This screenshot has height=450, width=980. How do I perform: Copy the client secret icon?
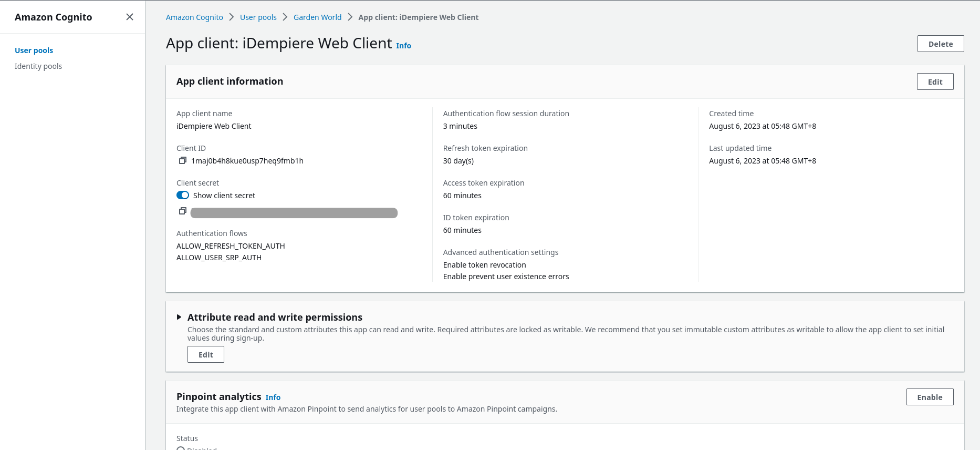point(183,211)
